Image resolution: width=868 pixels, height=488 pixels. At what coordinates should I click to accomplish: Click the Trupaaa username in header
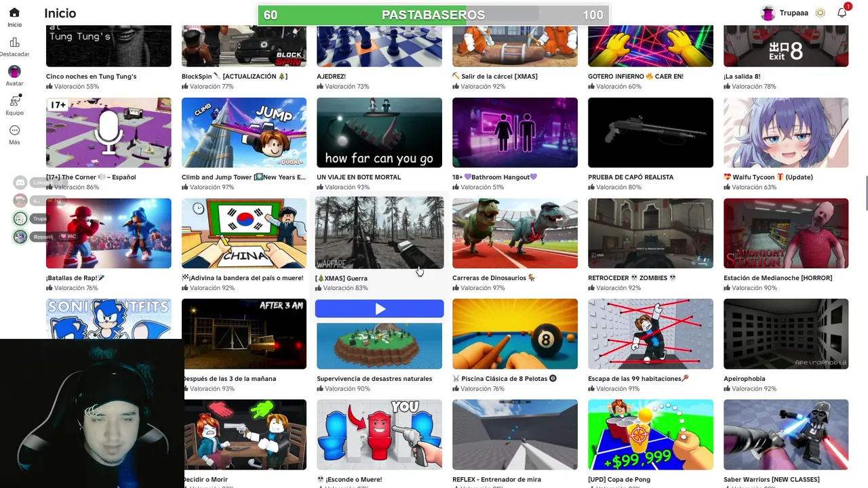click(794, 13)
